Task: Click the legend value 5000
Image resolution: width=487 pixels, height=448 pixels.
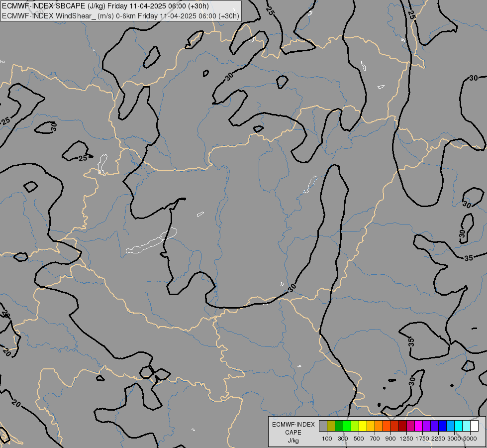Action: pos(470,439)
